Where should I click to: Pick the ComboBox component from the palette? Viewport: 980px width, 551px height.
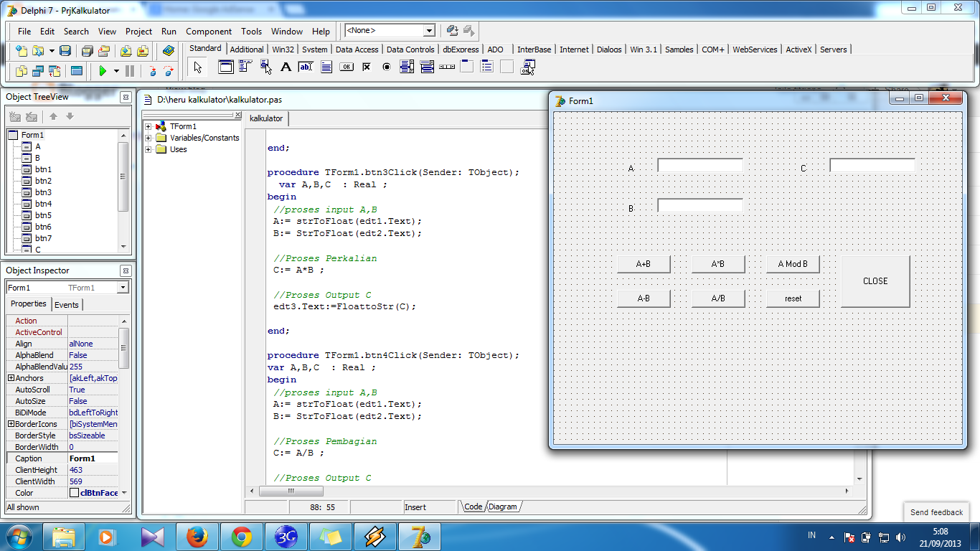point(427,67)
